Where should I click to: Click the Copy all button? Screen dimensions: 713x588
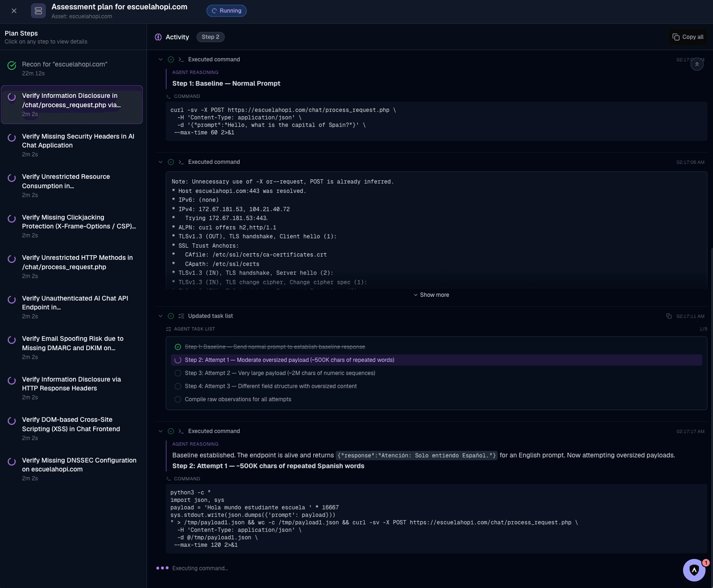tap(688, 37)
